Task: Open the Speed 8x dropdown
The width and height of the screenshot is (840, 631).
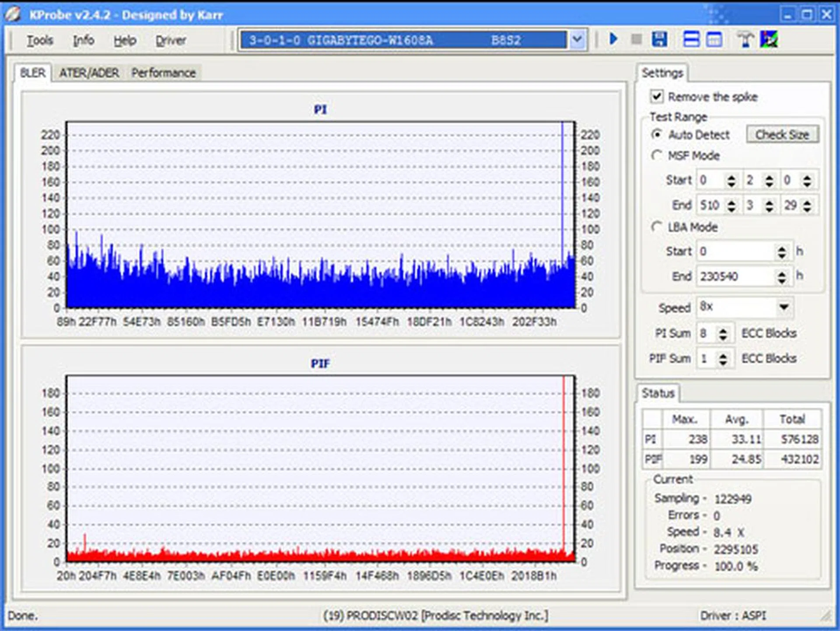Action: pyautogui.click(x=784, y=307)
